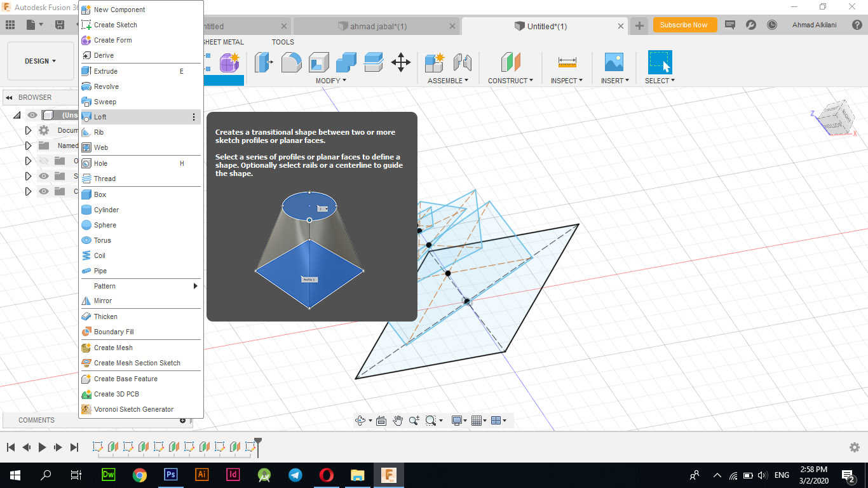Click the Combine bodies icon
The image size is (868, 488).
(346, 62)
